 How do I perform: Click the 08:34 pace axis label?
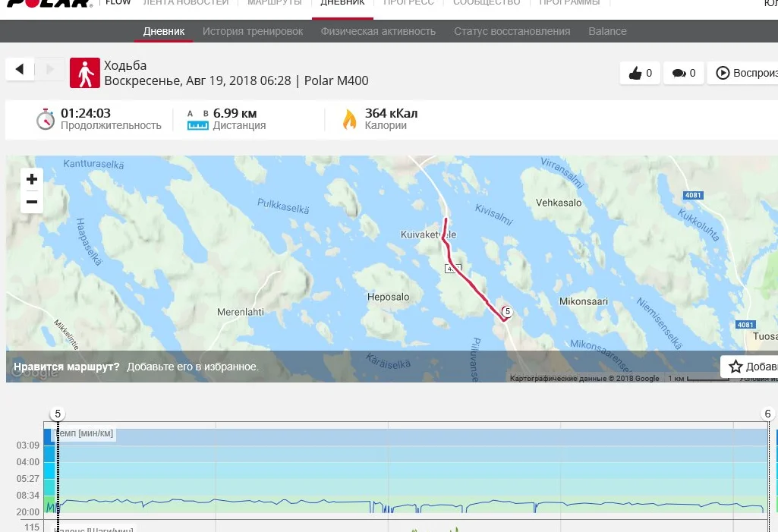(x=28, y=496)
